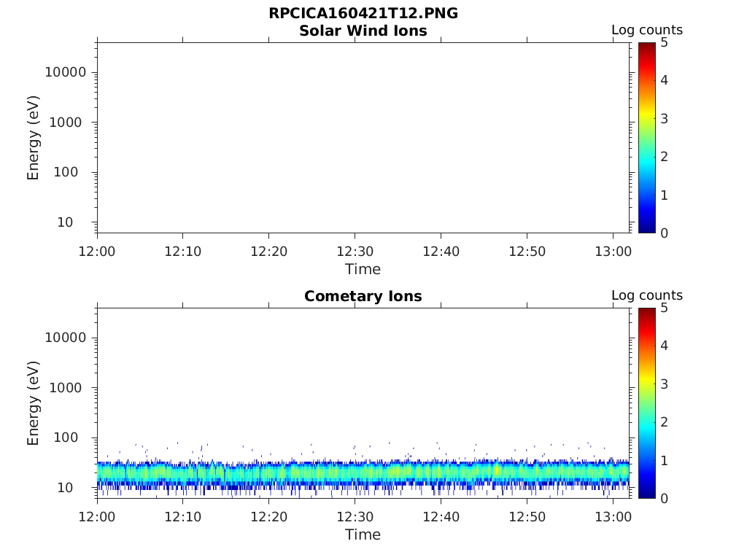Click inside the empty Solar Wind plot area
747x560 pixels.
point(363,137)
